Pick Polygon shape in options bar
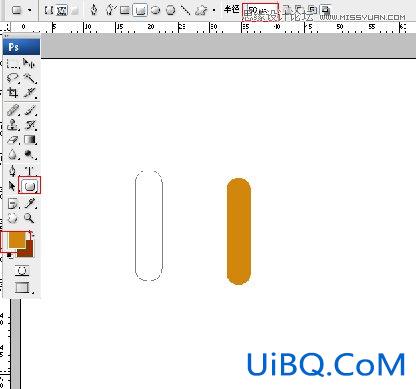 click(x=171, y=10)
